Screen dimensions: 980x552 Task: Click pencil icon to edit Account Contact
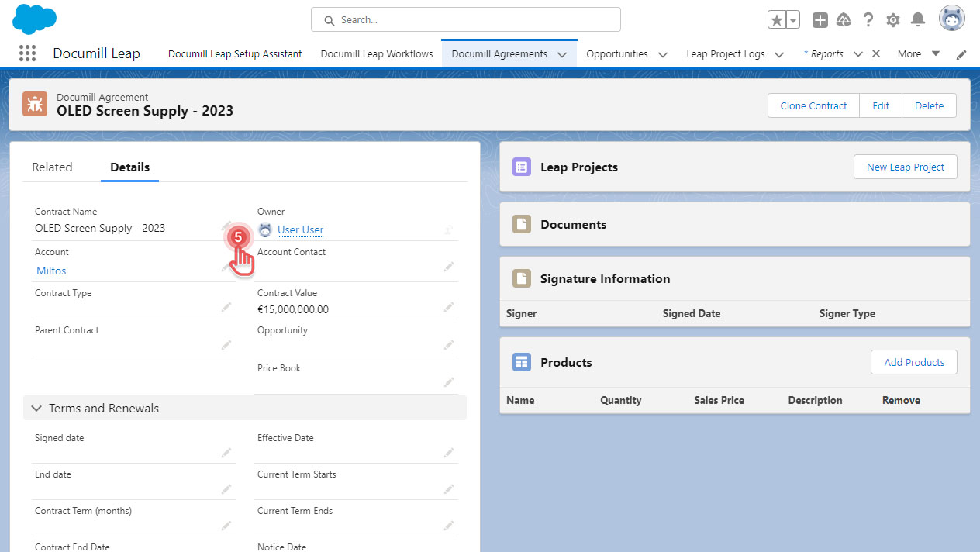point(448,267)
